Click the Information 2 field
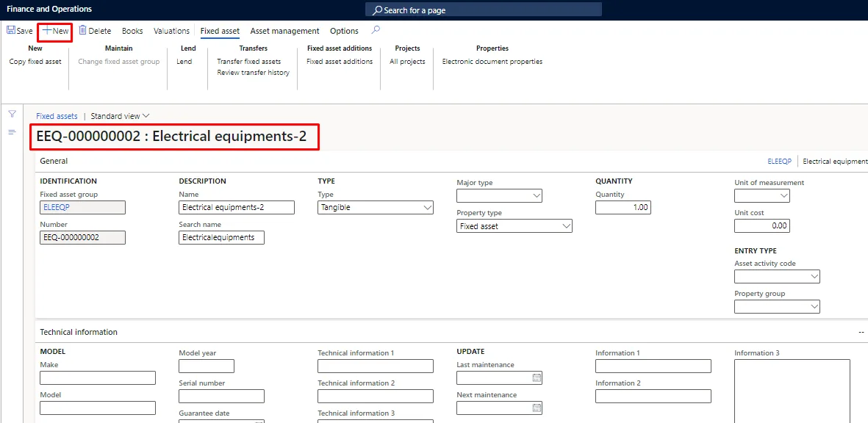 coord(653,396)
